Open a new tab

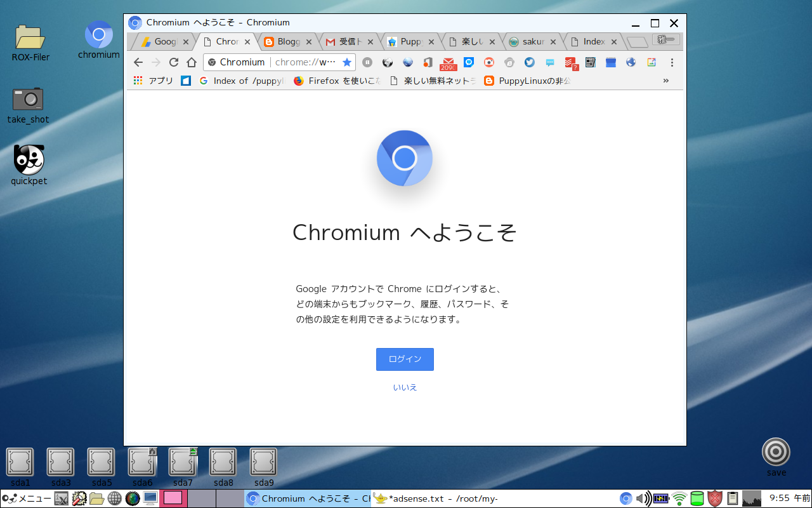pyautogui.click(x=637, y=42)
